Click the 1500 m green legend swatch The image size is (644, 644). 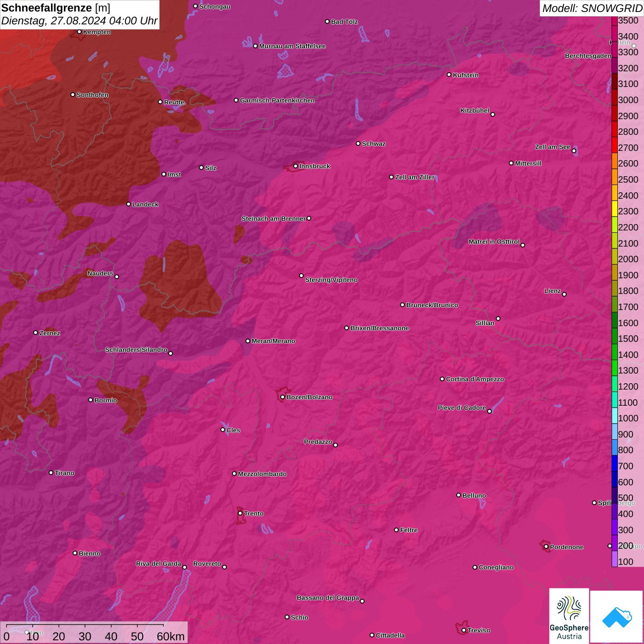[615, 336]
